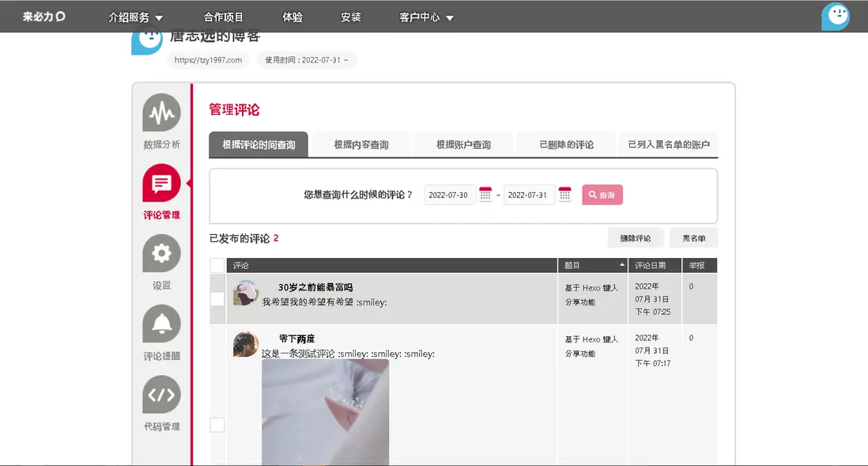
Task: Switch to 已列入黑名单的账户 tab
Action: click(669, 145)
